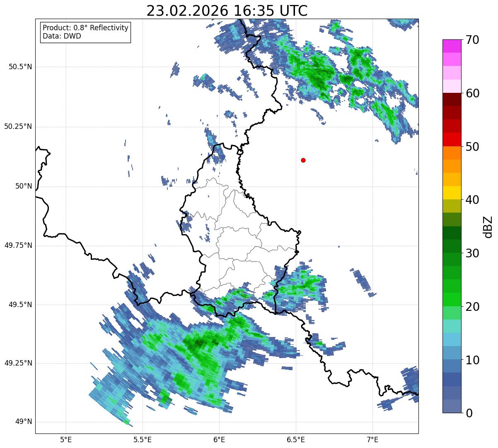The width and height of the screenshot is (498, 448).
Task: Click the 'Data: DWD' label
Action: [62, 36]
